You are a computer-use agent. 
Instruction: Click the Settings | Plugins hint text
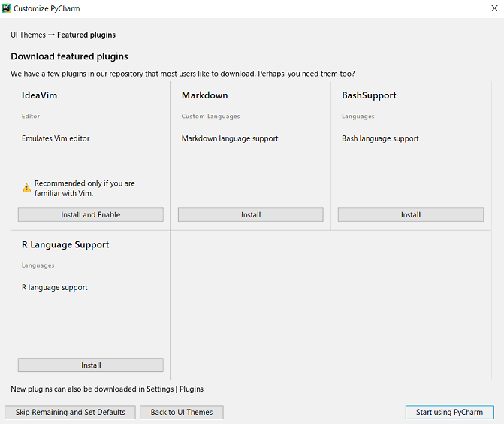(x=107, y=389)
